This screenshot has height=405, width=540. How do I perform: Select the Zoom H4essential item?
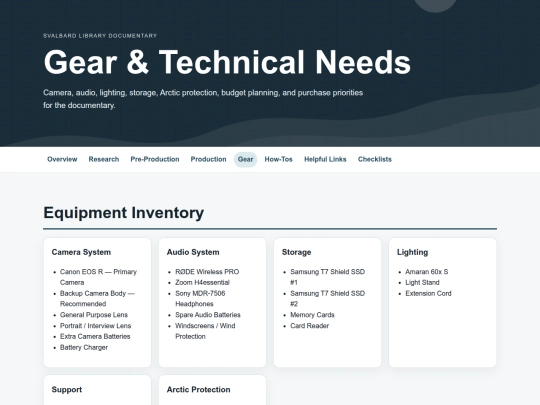click(202, 282)
